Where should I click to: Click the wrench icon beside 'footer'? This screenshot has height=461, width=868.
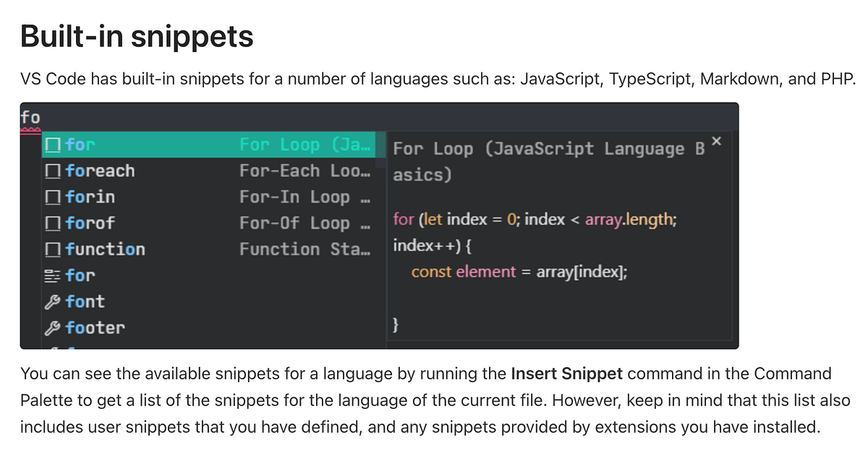pyautogui.click(x=52, y=328)
